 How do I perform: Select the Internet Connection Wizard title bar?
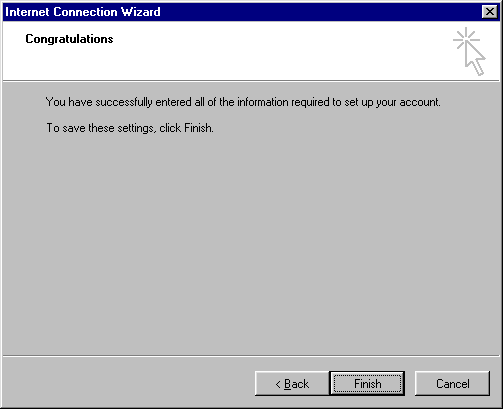pos(242,12)
